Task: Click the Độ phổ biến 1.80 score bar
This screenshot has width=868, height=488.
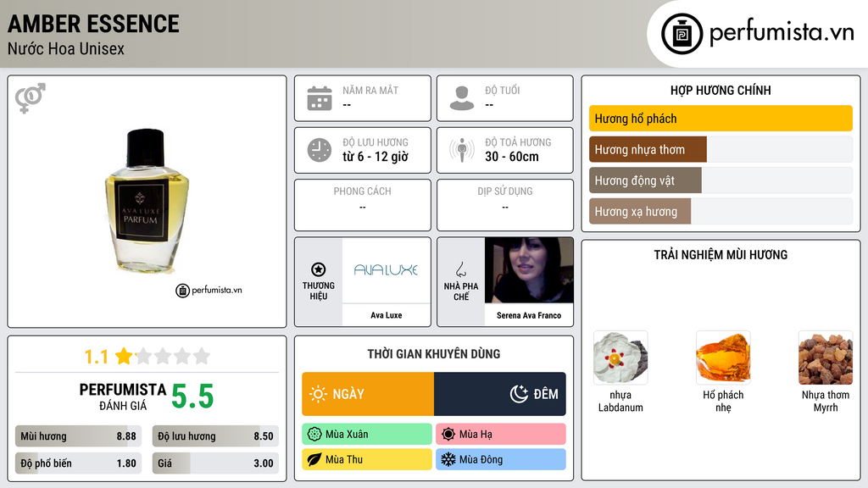Action: [x=78, y=463]
